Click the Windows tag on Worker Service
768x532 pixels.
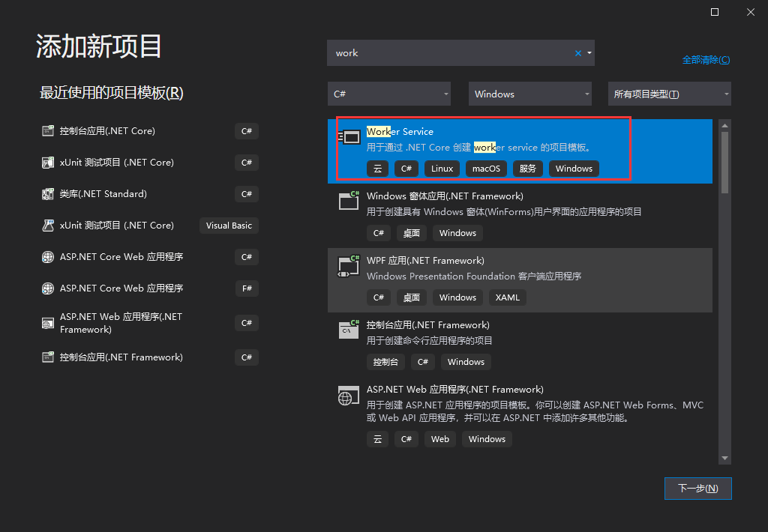574,169
